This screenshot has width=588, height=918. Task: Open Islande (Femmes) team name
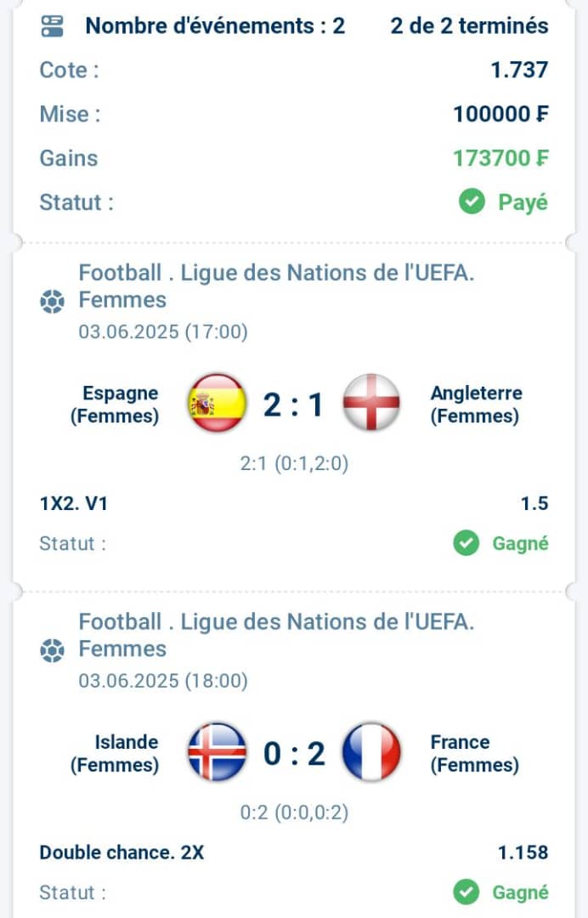pos(115,753)
